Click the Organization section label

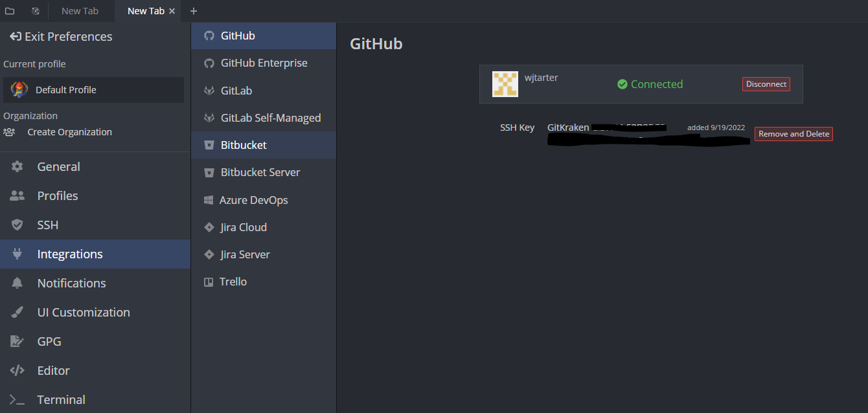pyautogui.click(x=30, y=116)
